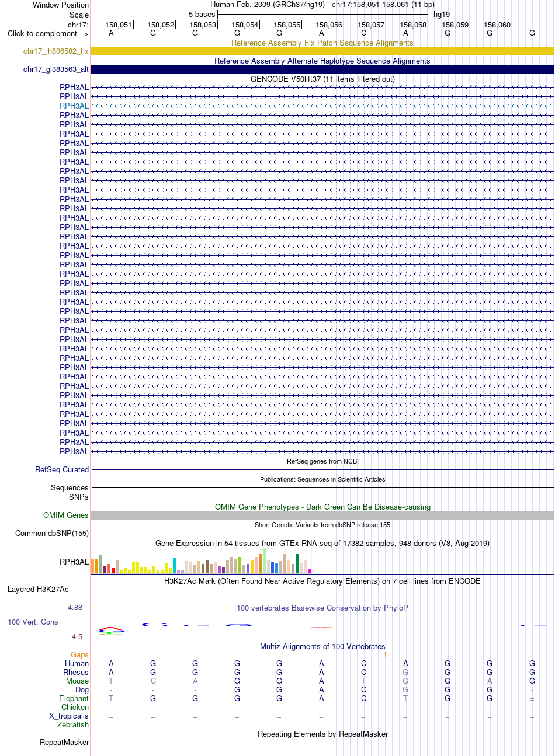
Task: Click the 4.88 PhyloP upper scale value
Action: tap(78, 608)
